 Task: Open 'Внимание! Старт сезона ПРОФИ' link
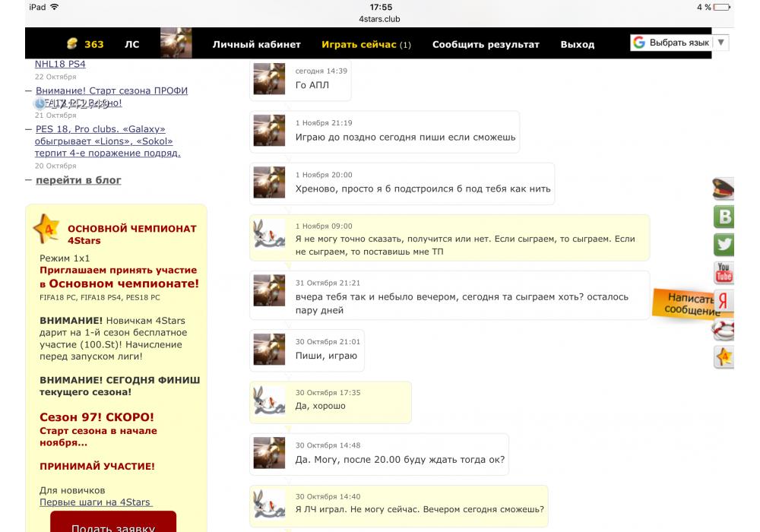coord(112,97)
